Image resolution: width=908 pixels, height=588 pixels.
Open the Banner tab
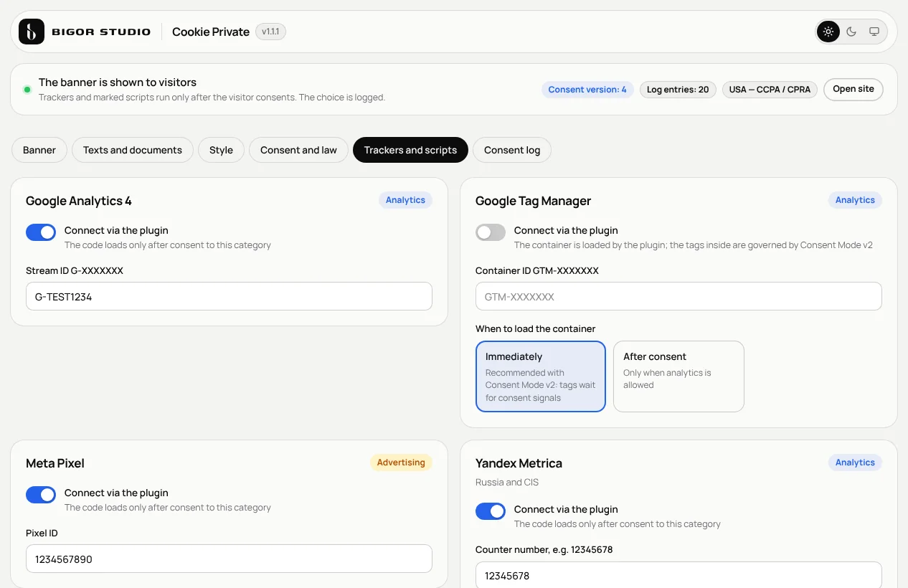coord(39,150)
